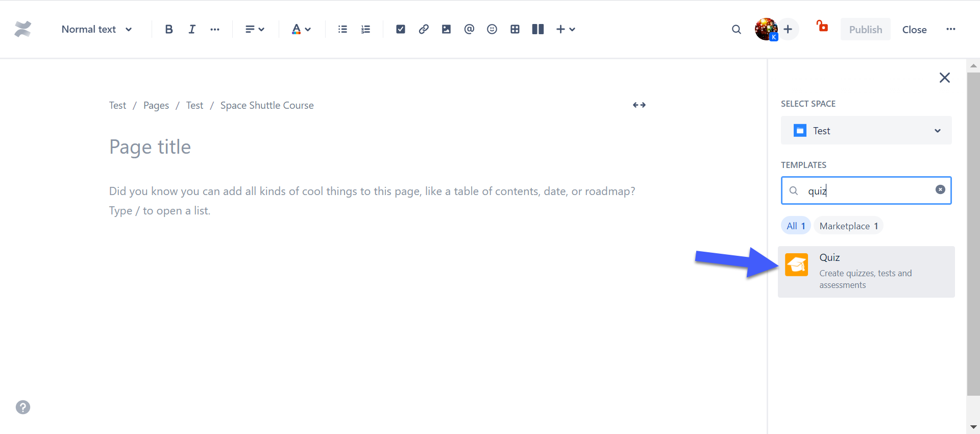Select the Quiz template

[x=866, y=272]
